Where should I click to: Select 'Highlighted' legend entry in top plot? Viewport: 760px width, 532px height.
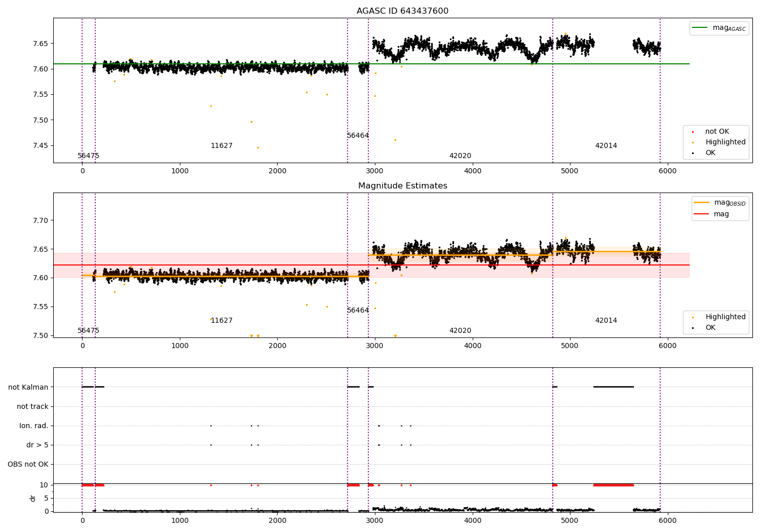coord(726,142)
